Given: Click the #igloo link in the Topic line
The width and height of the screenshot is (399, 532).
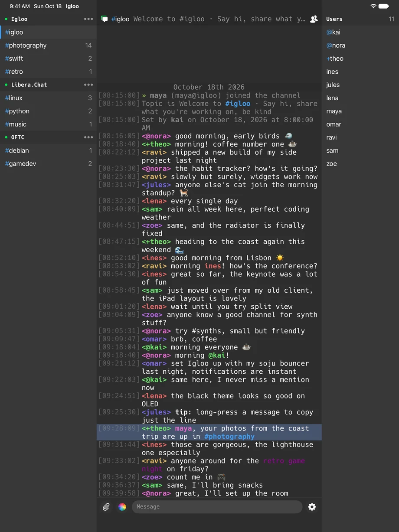Looking at the screenshot, I should point(238,104).
